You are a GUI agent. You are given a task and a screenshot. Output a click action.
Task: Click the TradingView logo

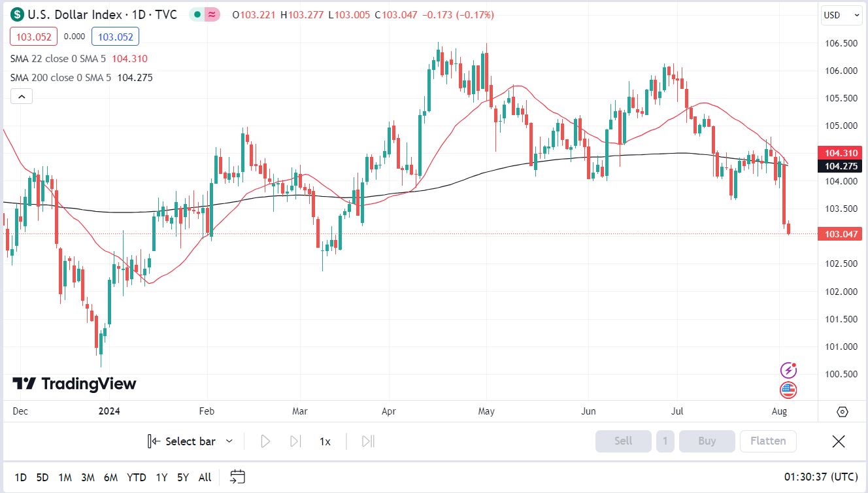[x=75, y=384]
